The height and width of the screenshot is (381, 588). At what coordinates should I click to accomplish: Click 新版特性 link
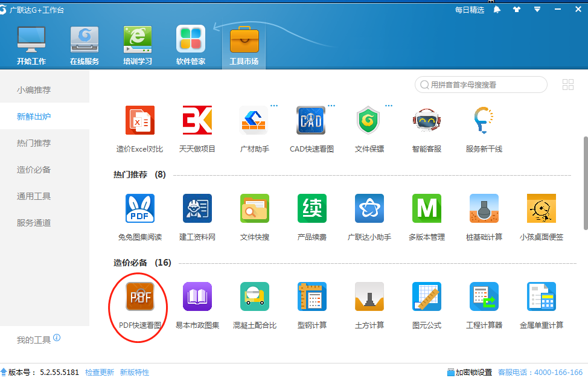click(135, 373)
